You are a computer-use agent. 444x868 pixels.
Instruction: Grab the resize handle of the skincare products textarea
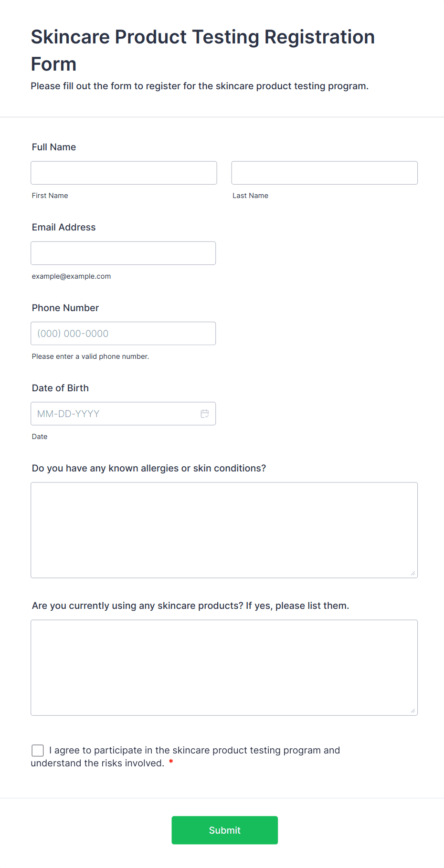click(413, 711)
